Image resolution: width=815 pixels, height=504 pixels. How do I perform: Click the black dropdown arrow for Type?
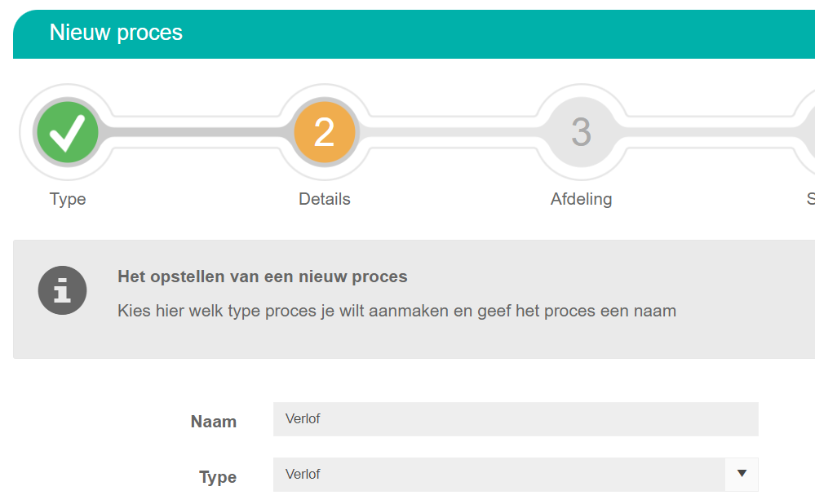(x=742, y=473)
